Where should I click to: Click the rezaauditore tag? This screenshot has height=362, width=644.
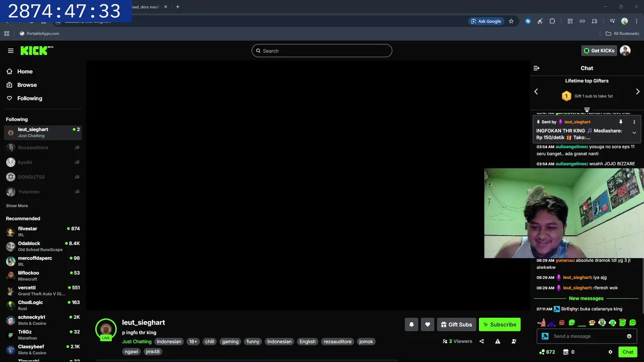338,341
